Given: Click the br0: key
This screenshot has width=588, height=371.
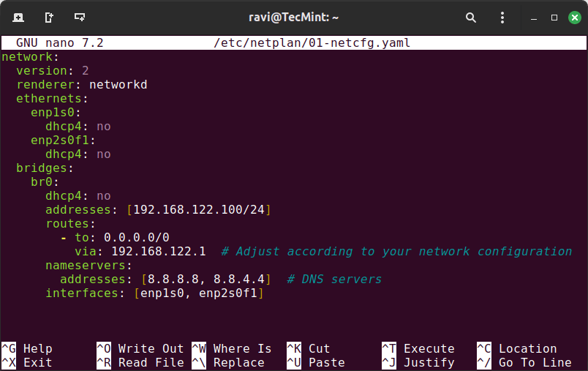Looking at the screenshot, I should tap(45, 182).
